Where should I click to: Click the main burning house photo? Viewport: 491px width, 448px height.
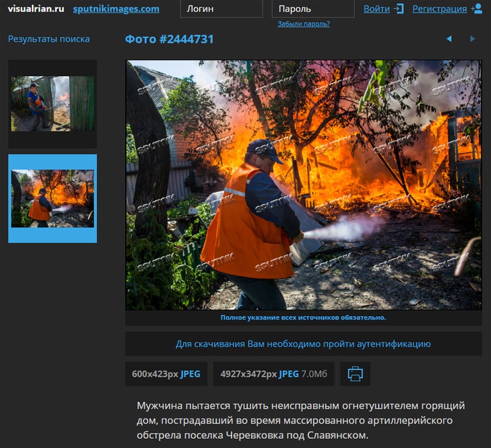(303, 185)
